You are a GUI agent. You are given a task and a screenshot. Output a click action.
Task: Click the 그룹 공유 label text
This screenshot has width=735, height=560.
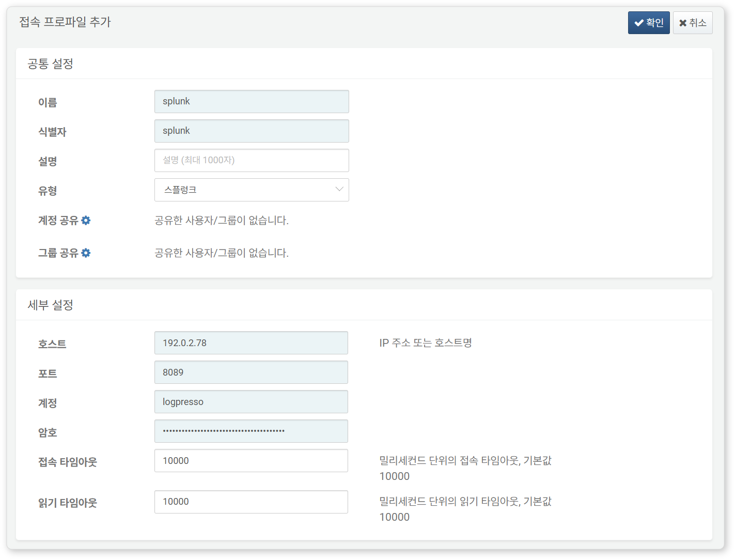click(x=58, y=253)
